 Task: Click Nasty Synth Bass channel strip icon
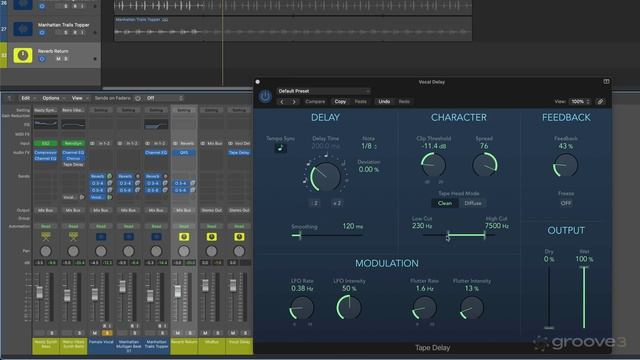[46, 236]
